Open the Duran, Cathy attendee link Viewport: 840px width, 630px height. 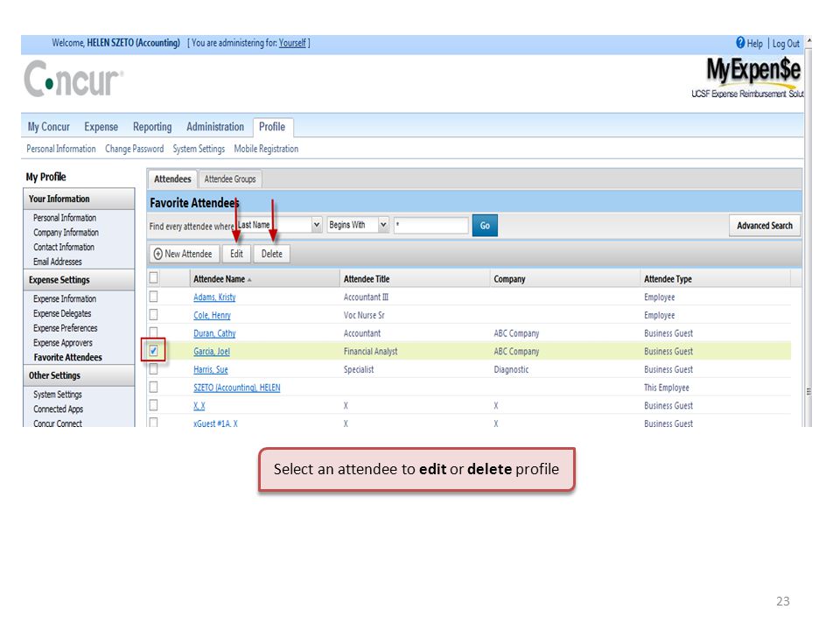click(x=214, y=333)
